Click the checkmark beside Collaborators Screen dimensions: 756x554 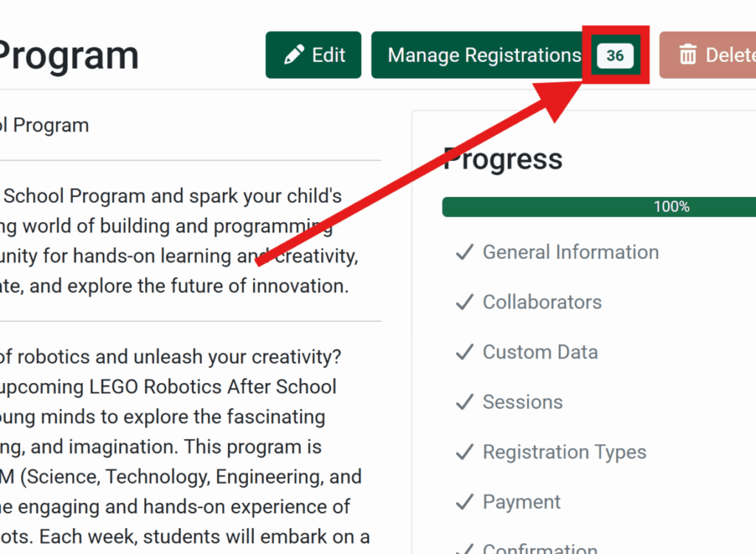(x=464, y=302)
